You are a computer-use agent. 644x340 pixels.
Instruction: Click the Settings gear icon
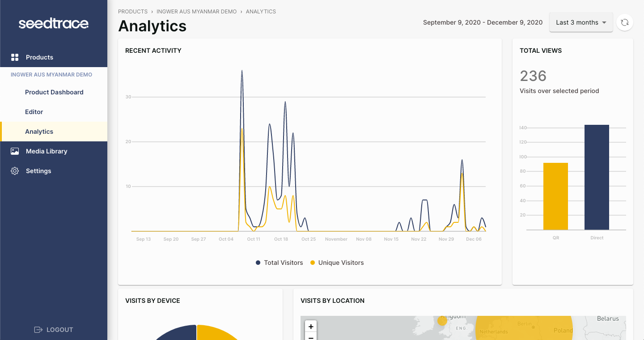tap(15, 171)
